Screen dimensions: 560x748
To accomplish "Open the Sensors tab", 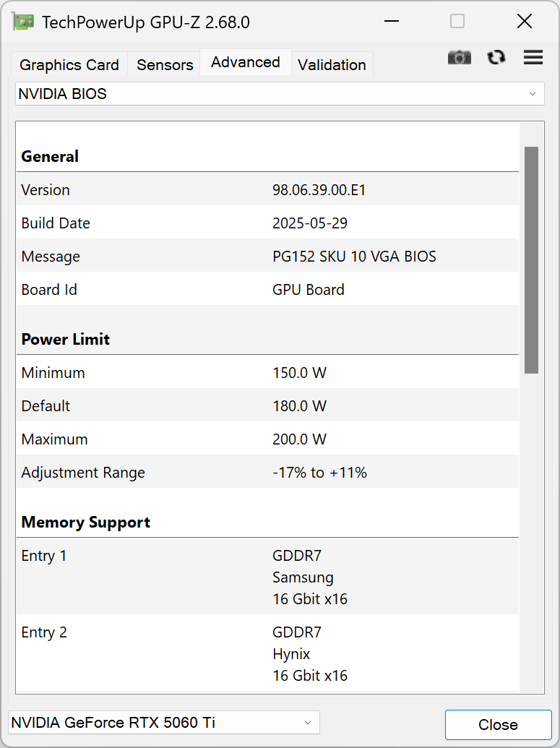I will (165, 65).
